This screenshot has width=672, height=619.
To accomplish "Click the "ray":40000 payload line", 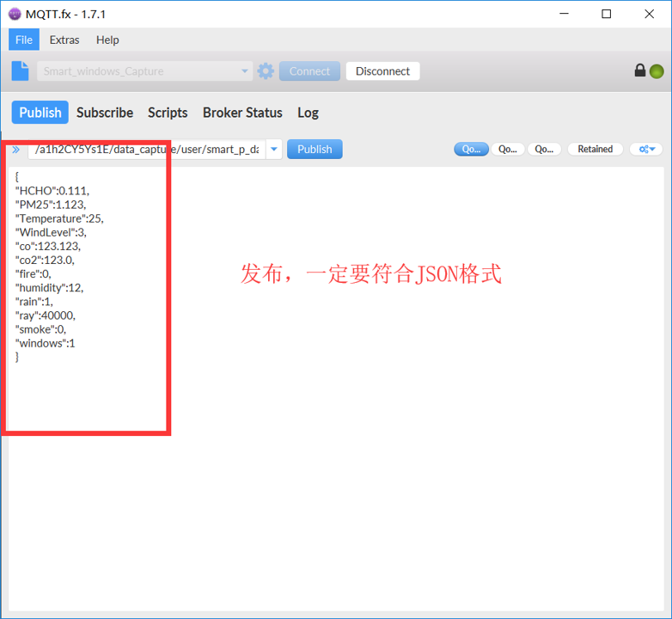I will click(x=46, y=316).
